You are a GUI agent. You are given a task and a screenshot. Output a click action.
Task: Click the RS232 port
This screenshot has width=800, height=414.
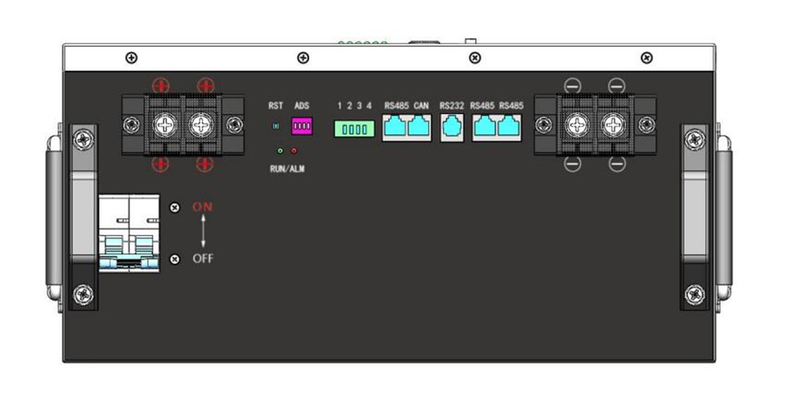451,127
